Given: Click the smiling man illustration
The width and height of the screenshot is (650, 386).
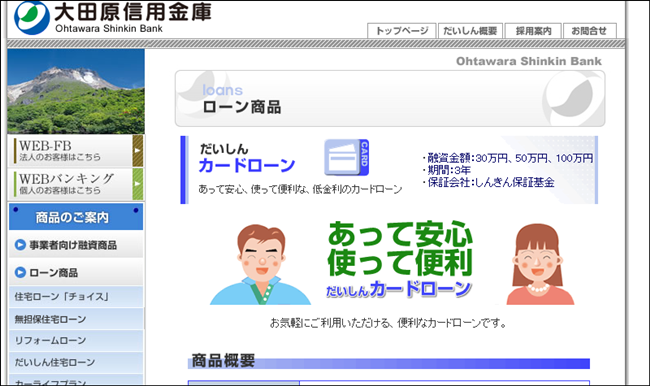Looking at the screenshot, I should pyautogui.click(x=261, y=265).
